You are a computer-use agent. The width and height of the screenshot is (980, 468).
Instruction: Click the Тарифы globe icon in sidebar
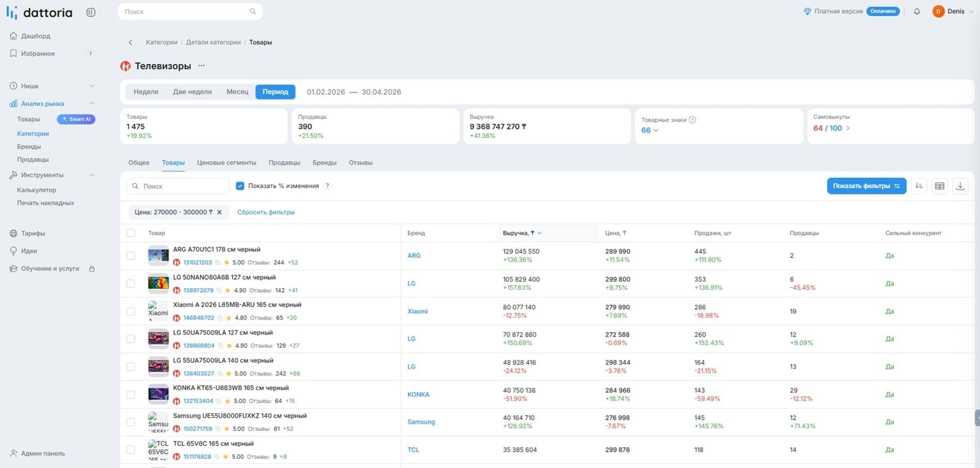(x=14, y=233)
